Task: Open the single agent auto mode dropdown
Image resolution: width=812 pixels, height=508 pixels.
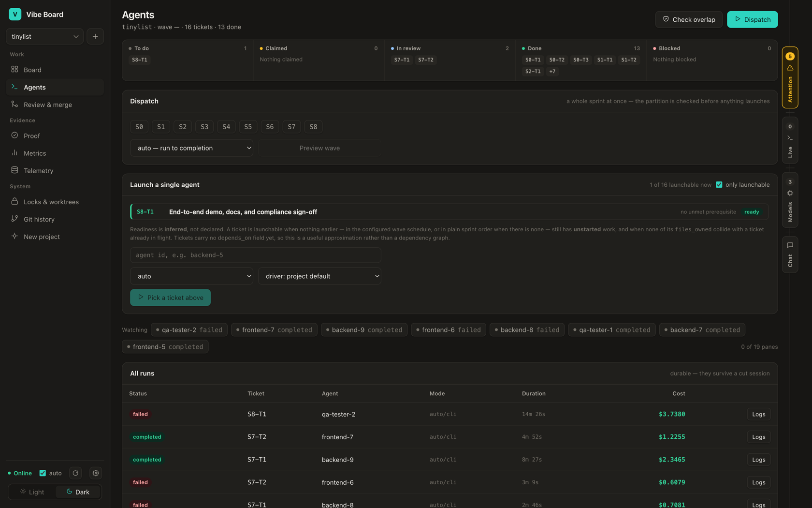Action: [191, 276]
